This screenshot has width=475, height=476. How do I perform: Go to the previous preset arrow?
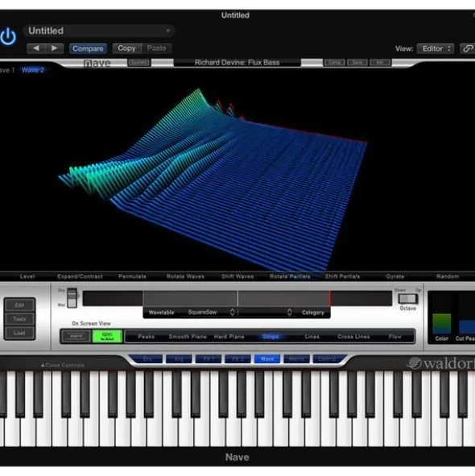tap(36, 48)
